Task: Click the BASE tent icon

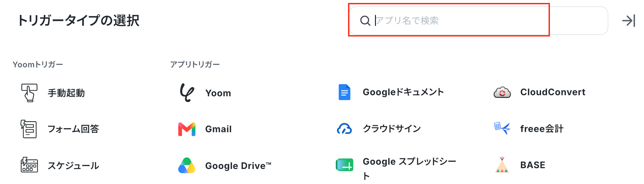Action: click(502, 165)
